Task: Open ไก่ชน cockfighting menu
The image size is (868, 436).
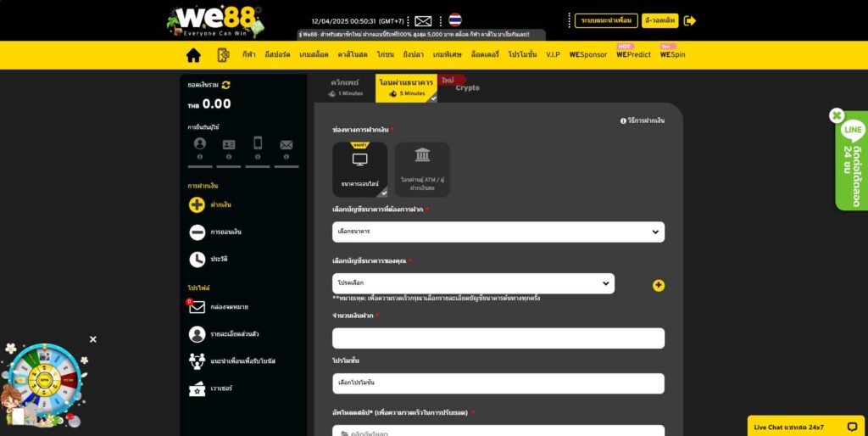Action: click(386, 54)
